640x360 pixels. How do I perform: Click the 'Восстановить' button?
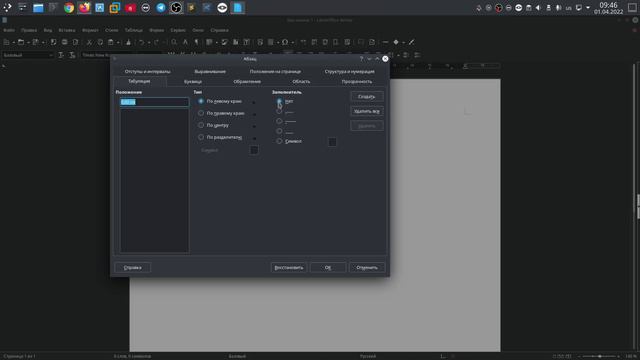point(289,267)
